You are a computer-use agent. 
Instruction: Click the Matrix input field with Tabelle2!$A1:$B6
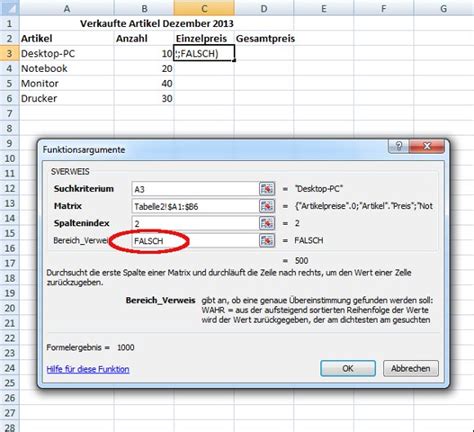[195, 206]
